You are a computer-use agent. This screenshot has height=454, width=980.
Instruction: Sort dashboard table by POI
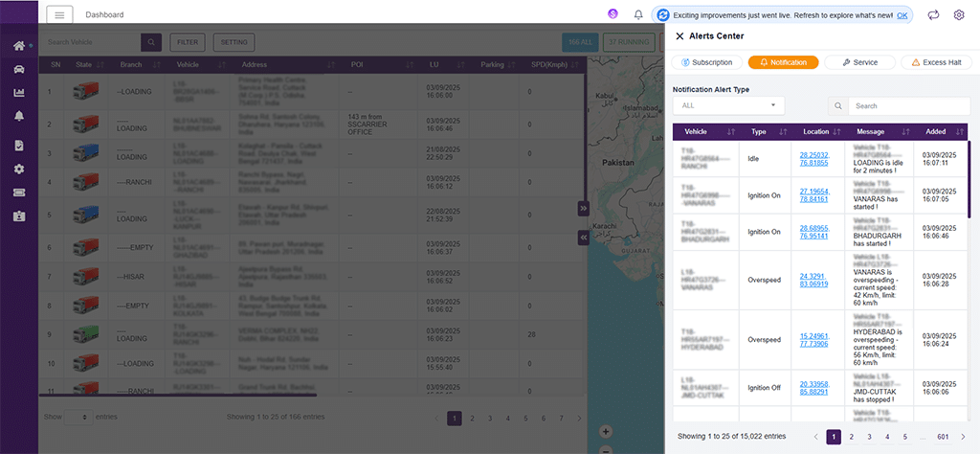tap(410, 64)
